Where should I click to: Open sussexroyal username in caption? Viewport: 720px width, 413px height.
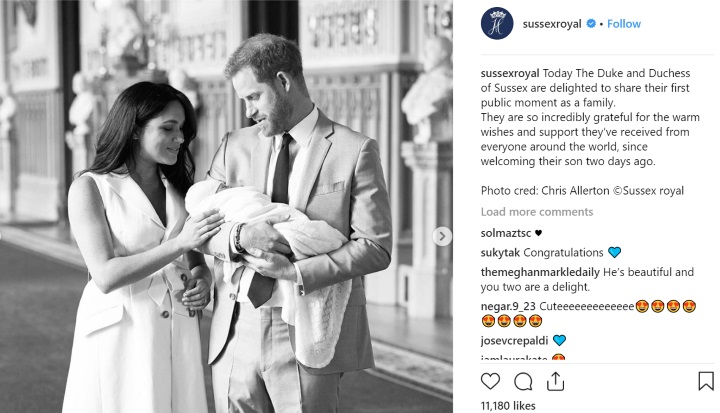(x=510, y=73)
